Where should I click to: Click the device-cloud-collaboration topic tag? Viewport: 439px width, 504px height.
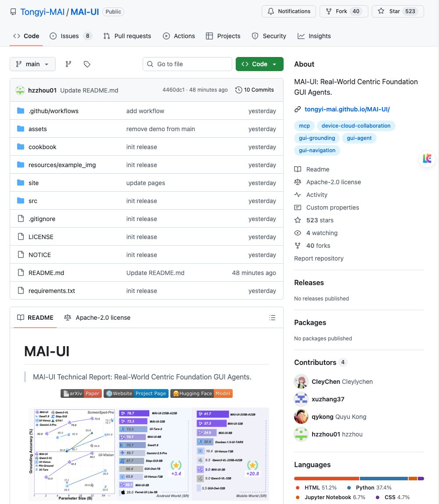pos(356,126)
